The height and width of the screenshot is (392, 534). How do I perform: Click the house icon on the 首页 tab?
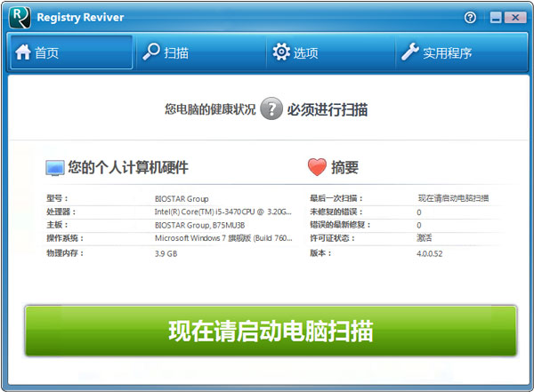(x=22, y=52)
